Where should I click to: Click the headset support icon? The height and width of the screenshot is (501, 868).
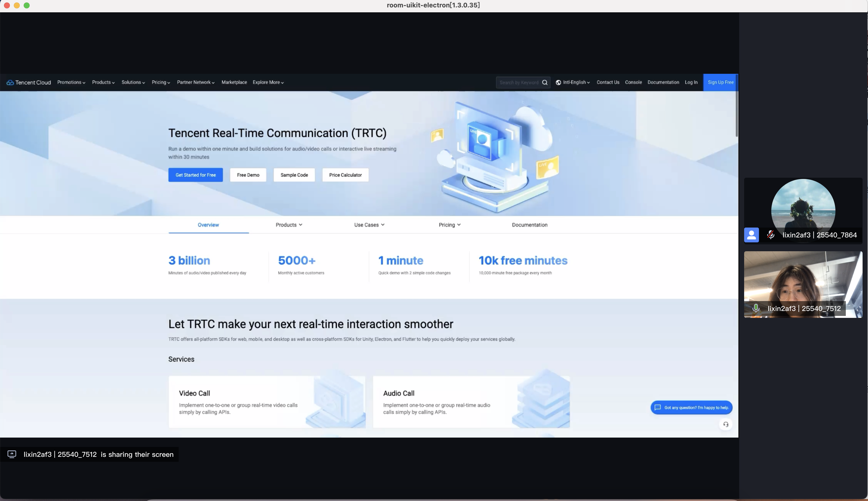(726, 424)
